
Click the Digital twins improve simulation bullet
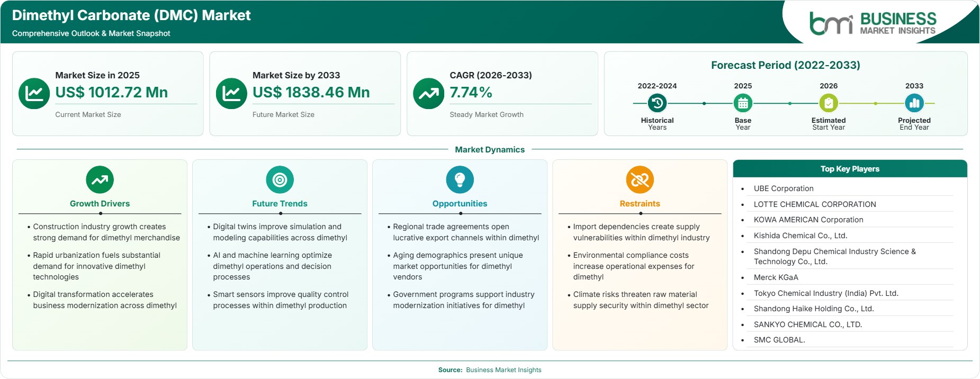(280, 232)
